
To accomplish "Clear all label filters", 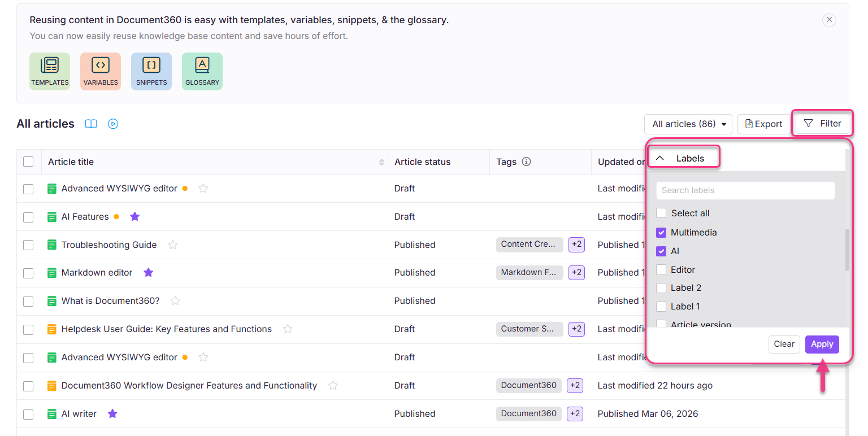I will point(784,344).
